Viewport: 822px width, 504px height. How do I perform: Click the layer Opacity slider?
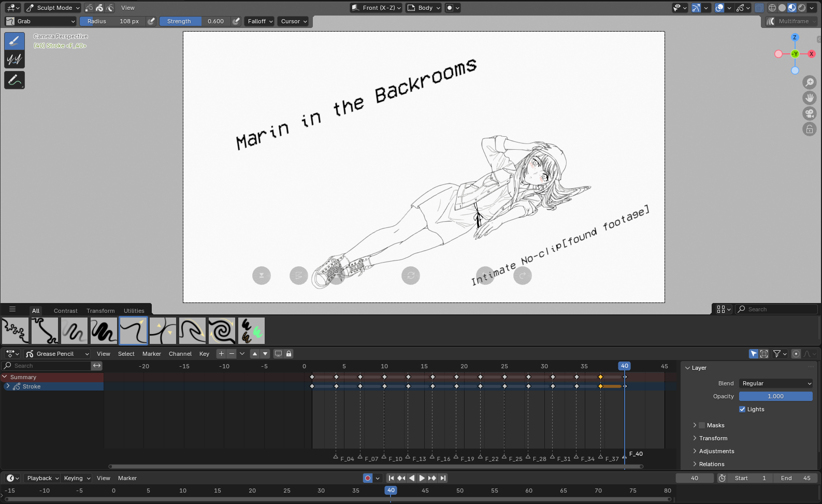(776, 396)
